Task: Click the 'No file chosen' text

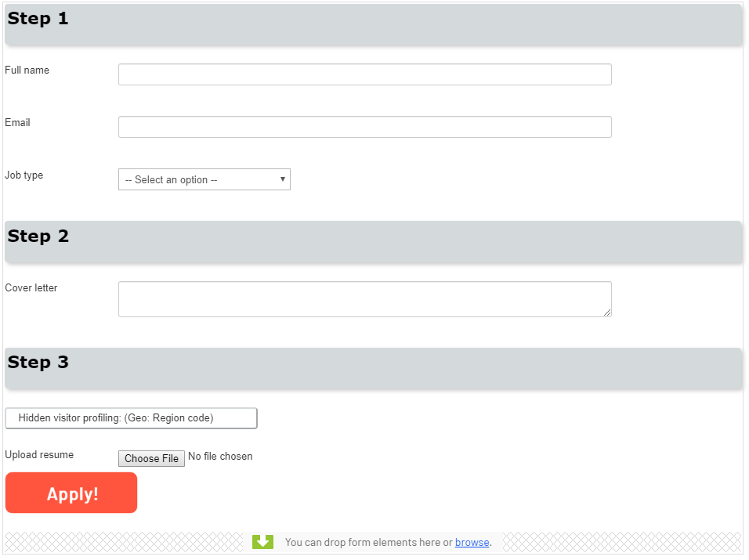Action: click(x=220, y=456)
